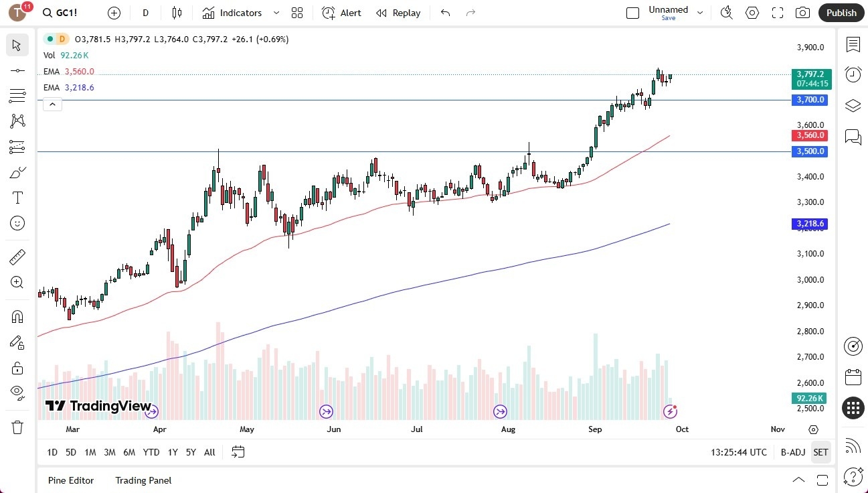
Task: Select the 1Y timeframe range
Action: (172, 452)
